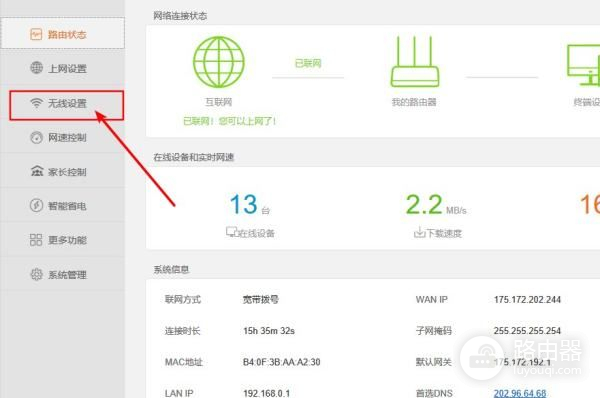Open the 网速控制 menu item

pos(63,137)
